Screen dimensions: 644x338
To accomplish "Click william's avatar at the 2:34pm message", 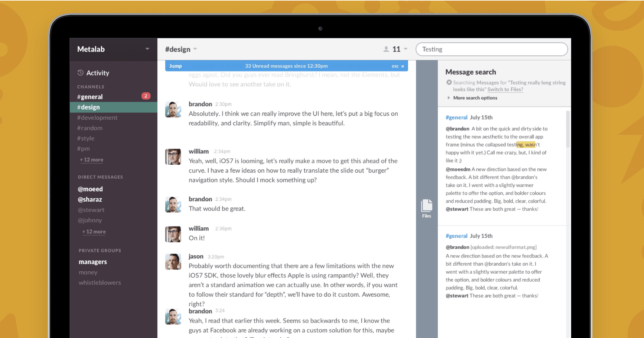I will (x=173, y=157).
